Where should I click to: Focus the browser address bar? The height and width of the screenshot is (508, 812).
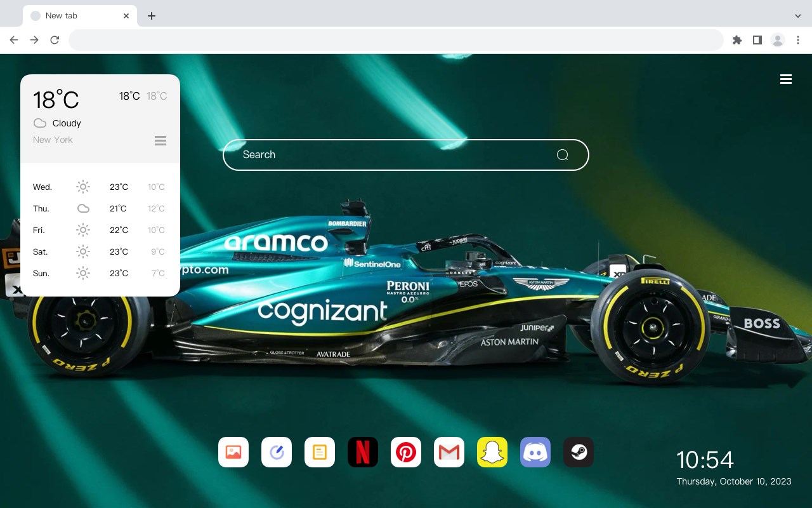pyautogui.click(x=396, y=40)
